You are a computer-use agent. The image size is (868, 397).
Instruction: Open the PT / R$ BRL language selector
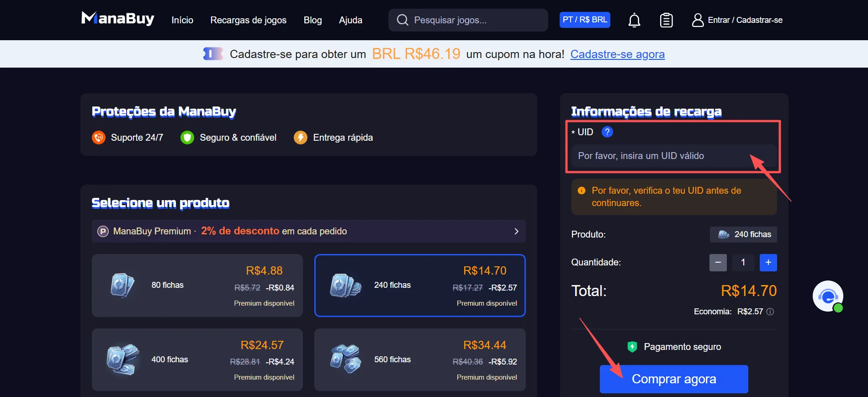pos(585,20)
